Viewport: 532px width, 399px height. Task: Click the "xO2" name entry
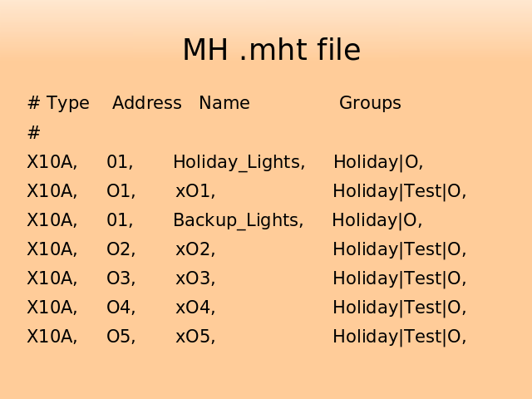point(195,250)
